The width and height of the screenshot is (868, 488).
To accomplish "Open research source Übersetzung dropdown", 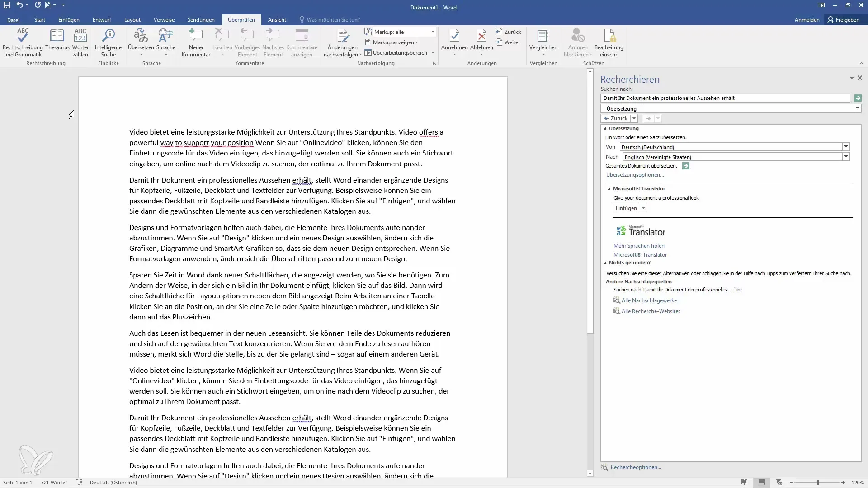I will pyautogui.click(x=858, y=108).
